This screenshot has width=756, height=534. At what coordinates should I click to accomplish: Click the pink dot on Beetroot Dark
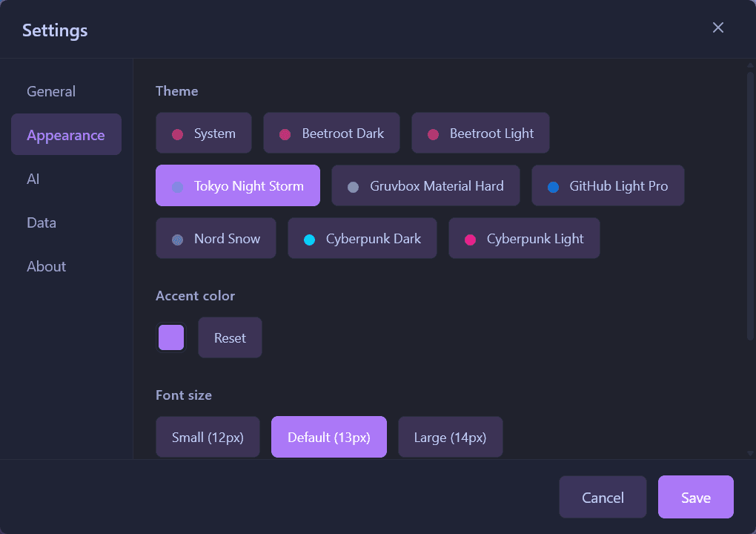(x=284, y=133)
